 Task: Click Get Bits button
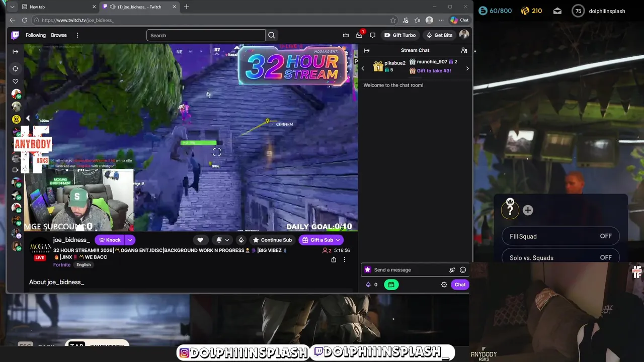click(x=439, y=35)
